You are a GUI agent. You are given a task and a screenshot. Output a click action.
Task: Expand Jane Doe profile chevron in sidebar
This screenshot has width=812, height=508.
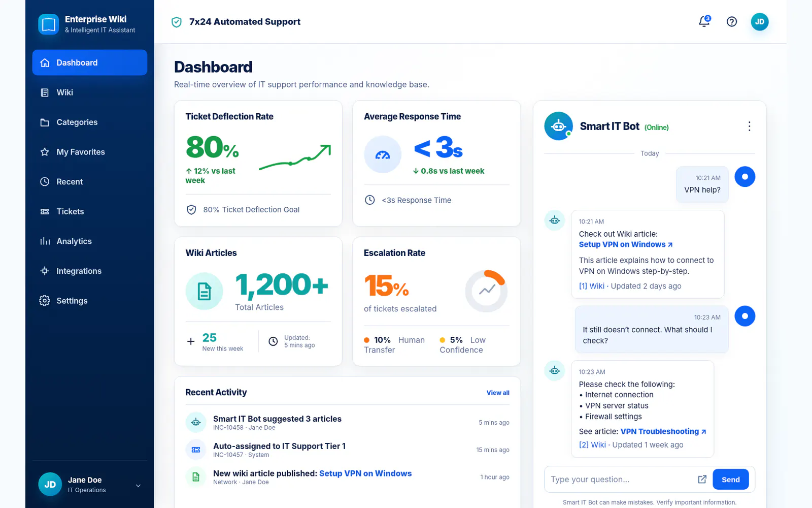(138, 486)
